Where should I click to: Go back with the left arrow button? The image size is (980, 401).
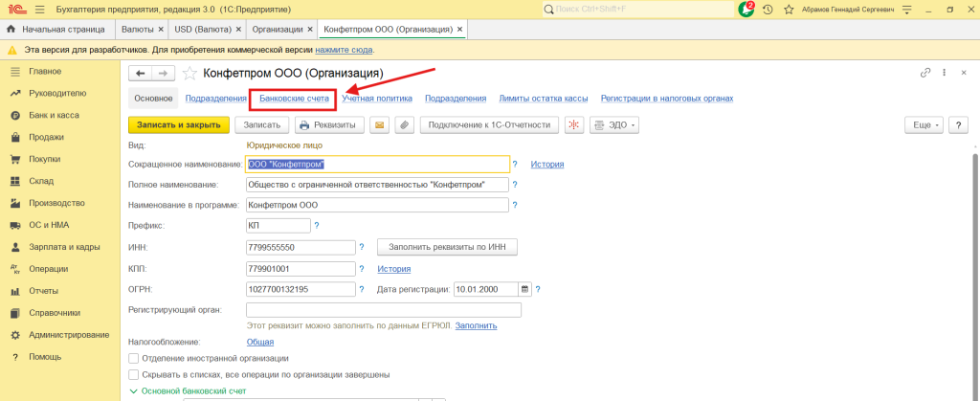click(140, 73)
